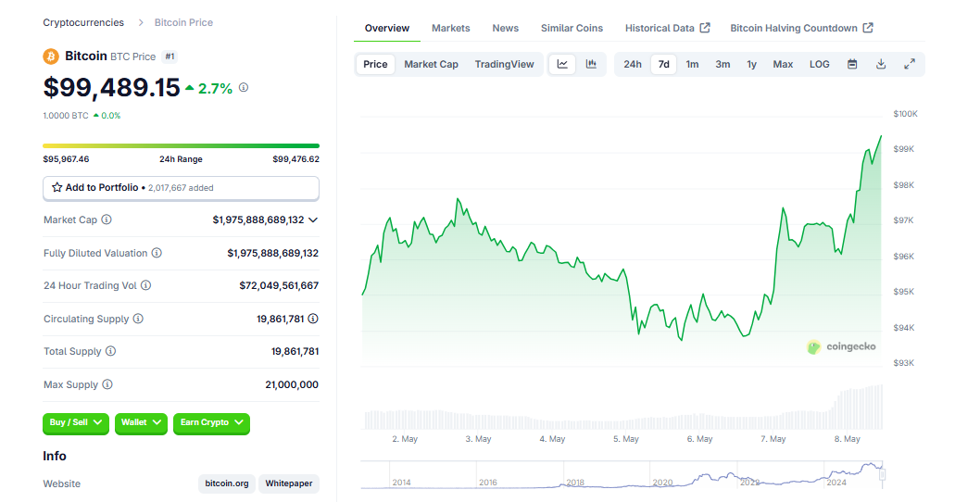Select TradingView chart mode
This screenshot has width=980, height=502.
point(505,64)
